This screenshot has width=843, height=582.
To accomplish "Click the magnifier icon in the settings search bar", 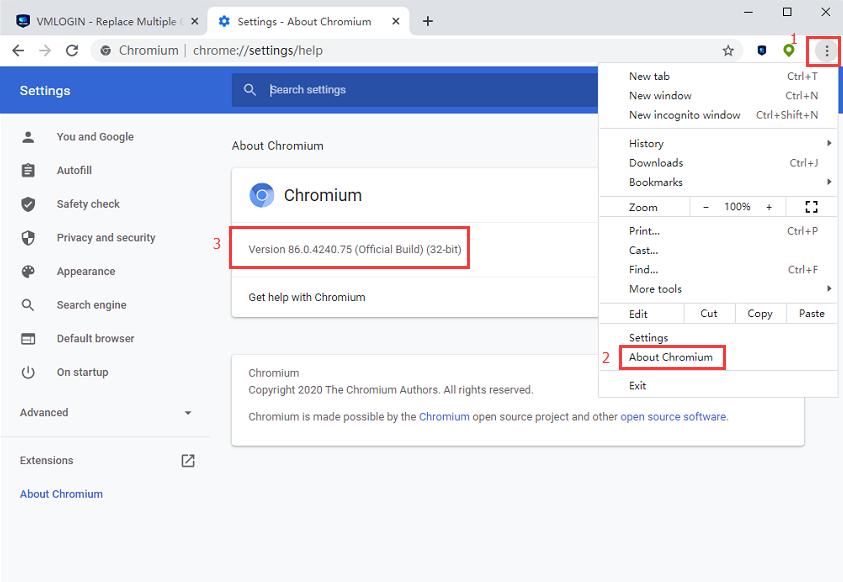I will click(249, 90).
